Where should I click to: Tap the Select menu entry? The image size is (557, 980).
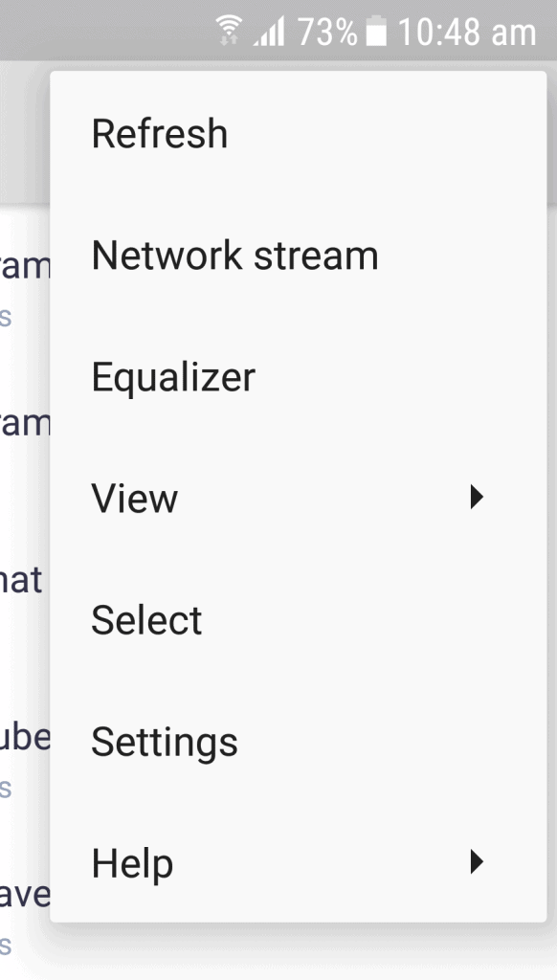pos(299,619)
